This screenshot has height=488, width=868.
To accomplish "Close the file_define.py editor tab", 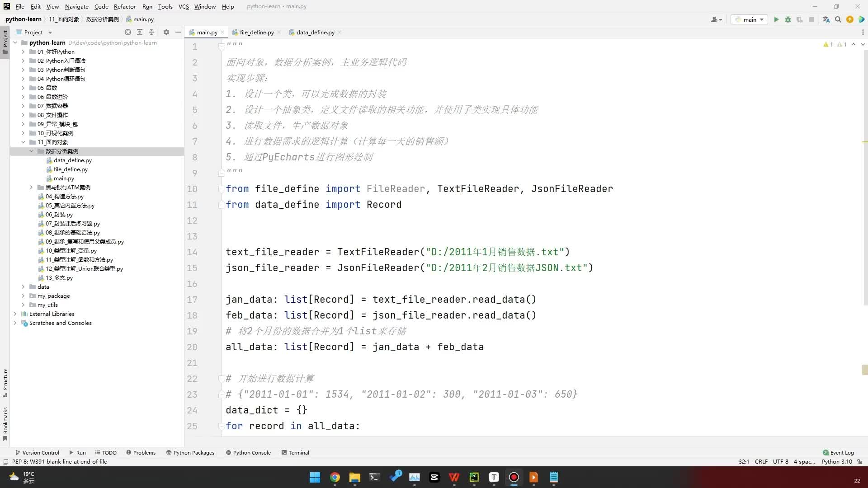I will 279,32.
